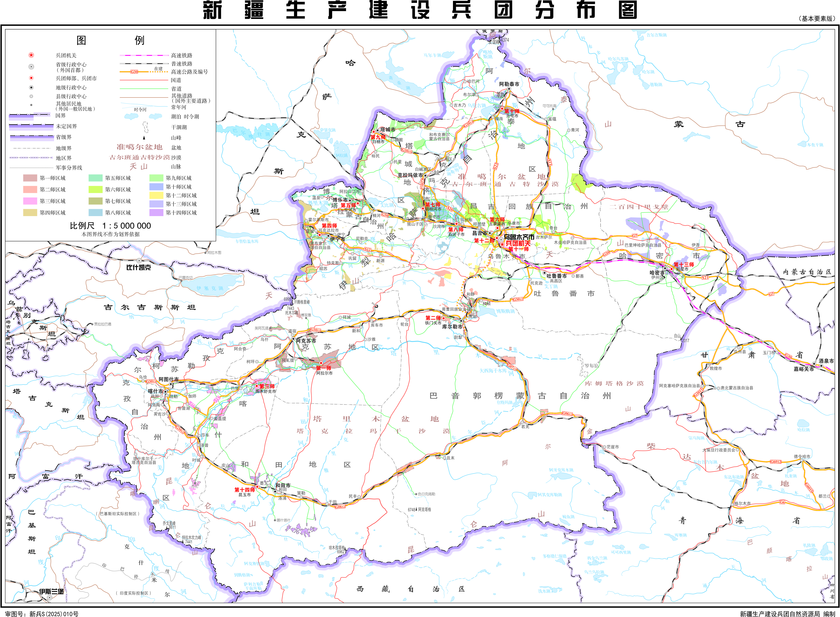Click the 比什凯克 capital city marker

pyautogui.click(x=139, y=261)
